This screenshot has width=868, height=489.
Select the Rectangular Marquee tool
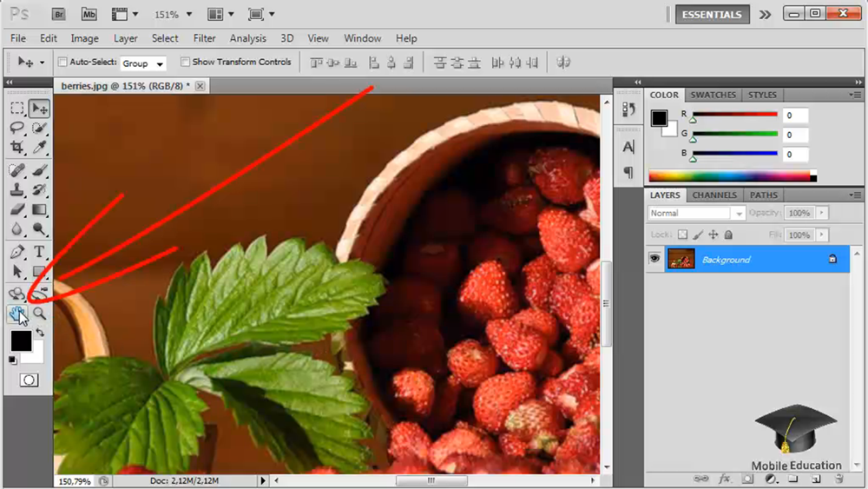click(17, 109)
